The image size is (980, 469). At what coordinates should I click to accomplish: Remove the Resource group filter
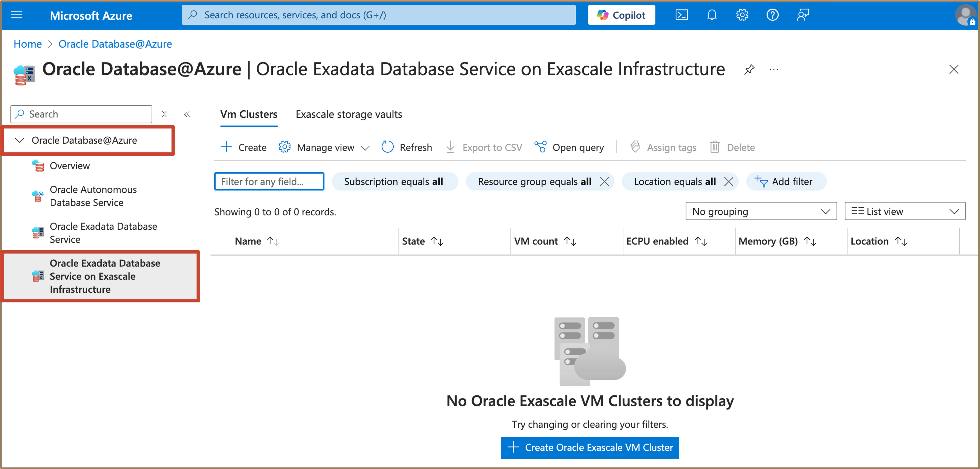pyautogui.click(x=604, y=181)
